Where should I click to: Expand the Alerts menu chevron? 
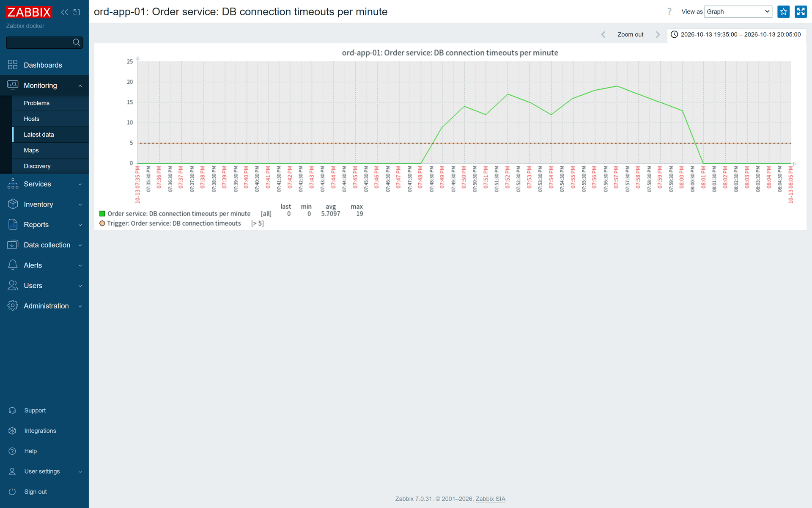(x=80, y=265)
